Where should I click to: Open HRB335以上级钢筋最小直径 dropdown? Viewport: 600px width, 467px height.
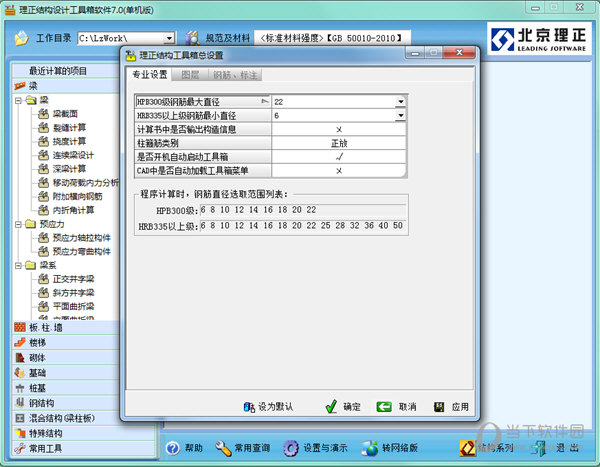400,116
